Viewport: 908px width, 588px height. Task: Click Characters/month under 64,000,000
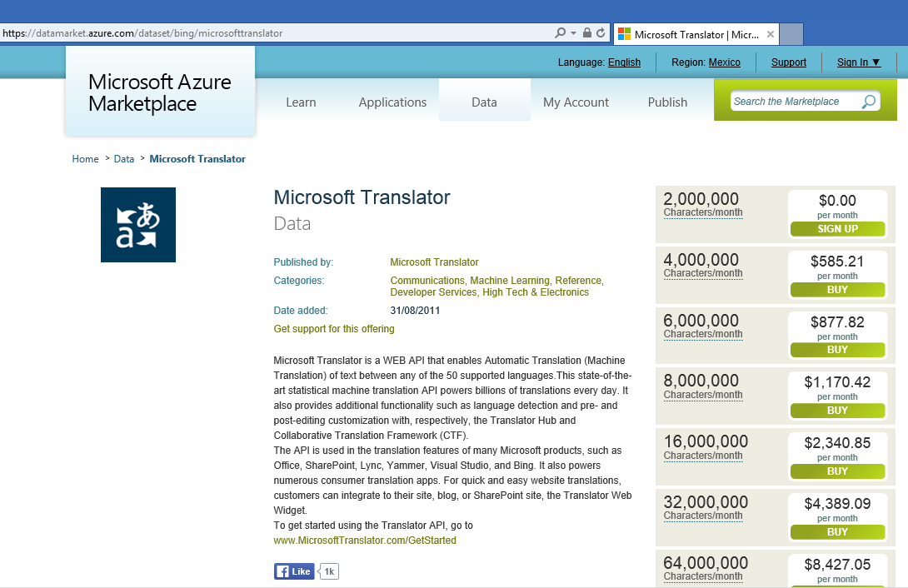tap(703, 576)
